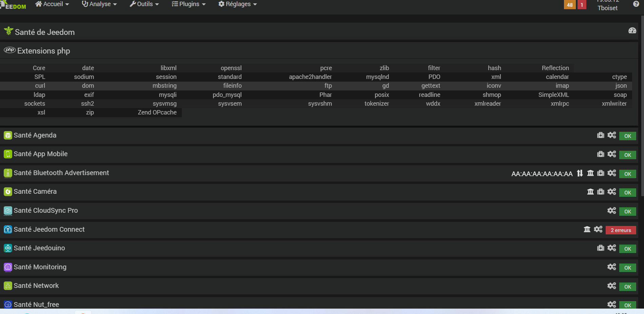Click the SimpleXML extension cell
This screenshot has width=644, height=314.
(x=553, y=95)
